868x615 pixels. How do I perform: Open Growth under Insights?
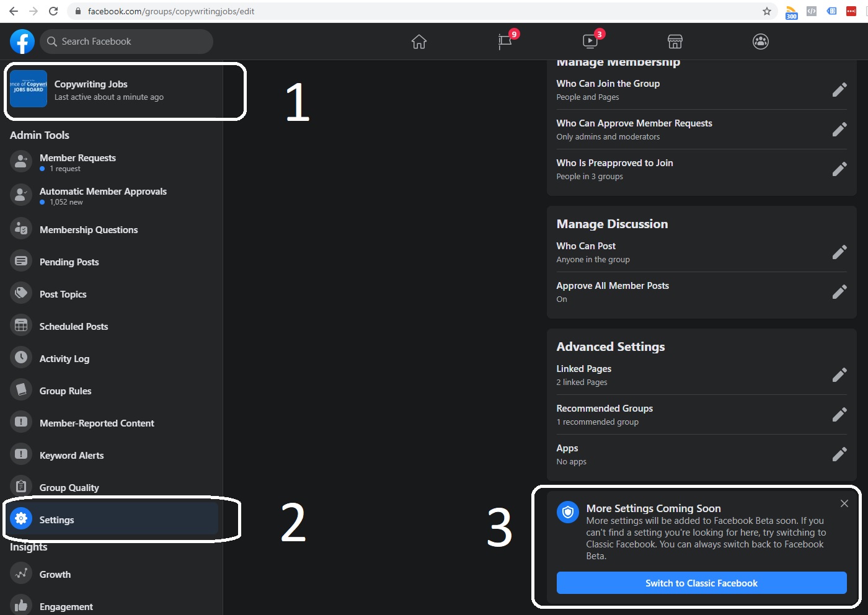[x=112, y=574]
